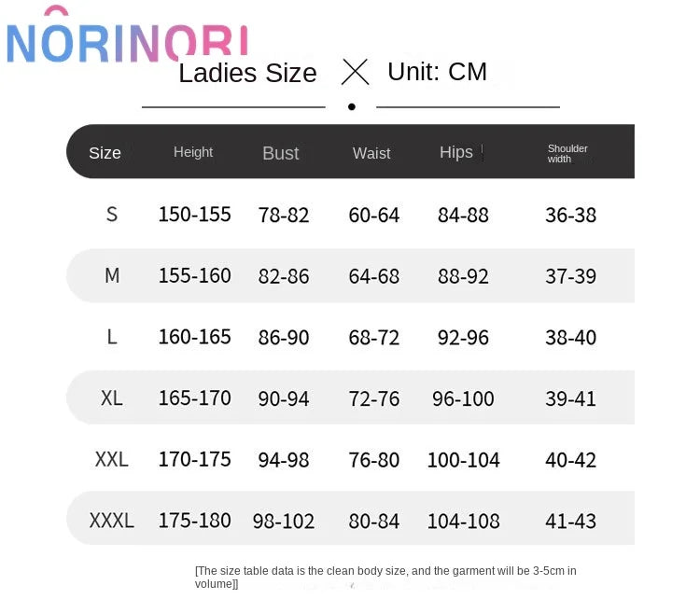
Task: Click the Shoulder width column header
Action: 567,153
